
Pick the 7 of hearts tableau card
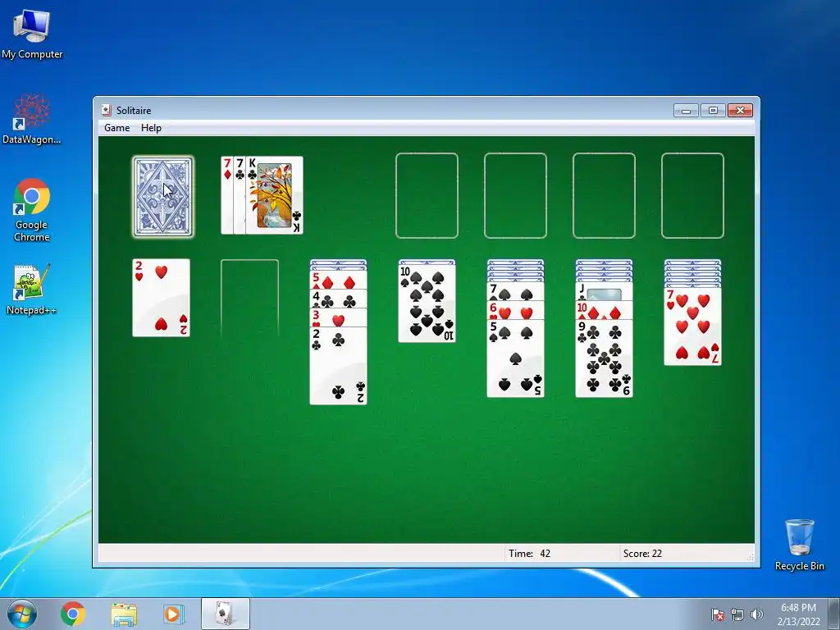click(692, 326)
